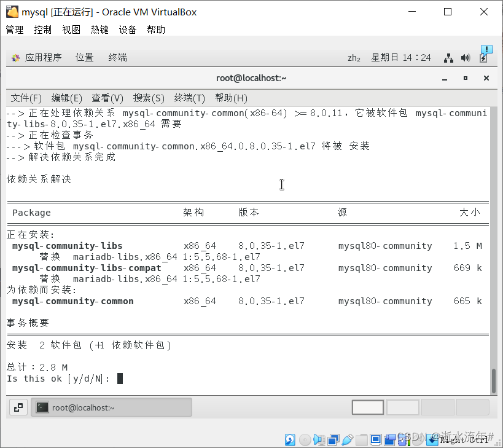Click the display status icon in VirtualBox status bar

coord(375,439)
